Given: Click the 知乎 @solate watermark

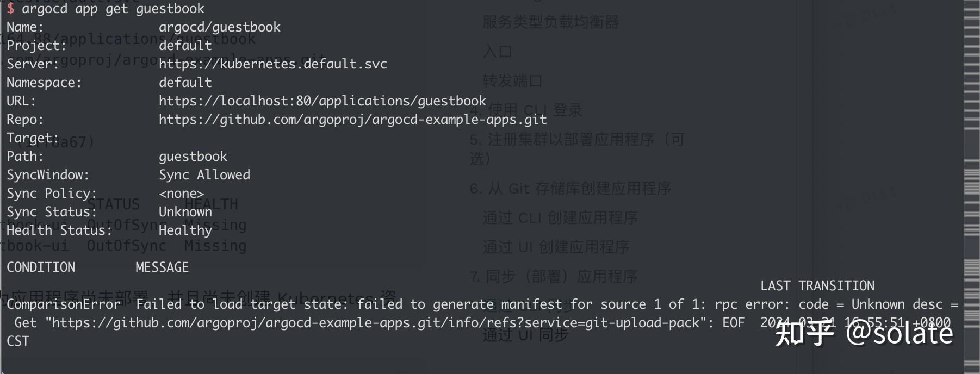Looking at the screenshot, I should (864, 333).
